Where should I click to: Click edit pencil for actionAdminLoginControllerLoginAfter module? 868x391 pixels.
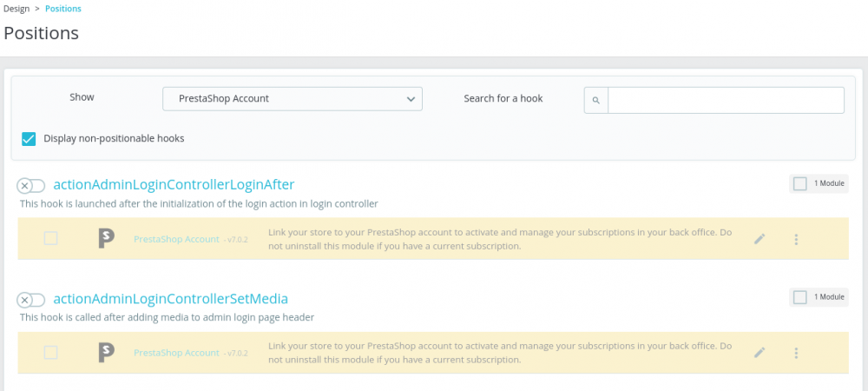[759, 239]
